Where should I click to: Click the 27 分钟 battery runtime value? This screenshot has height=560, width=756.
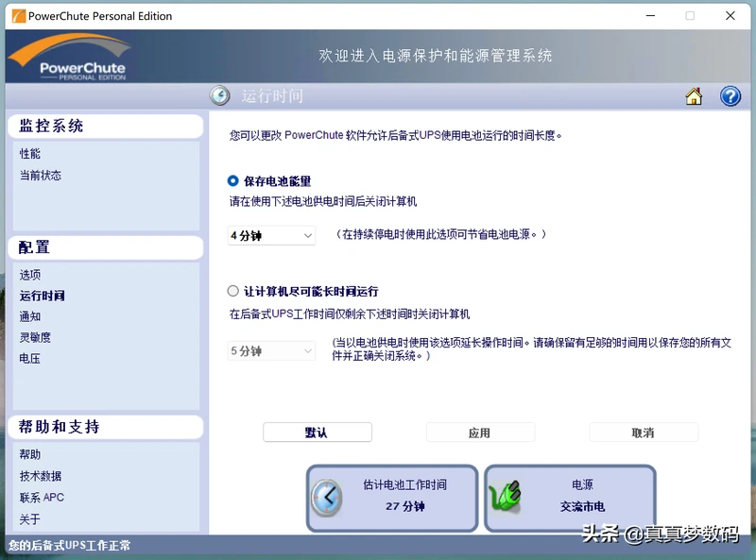pyautogui.click(x=405, y=506)
